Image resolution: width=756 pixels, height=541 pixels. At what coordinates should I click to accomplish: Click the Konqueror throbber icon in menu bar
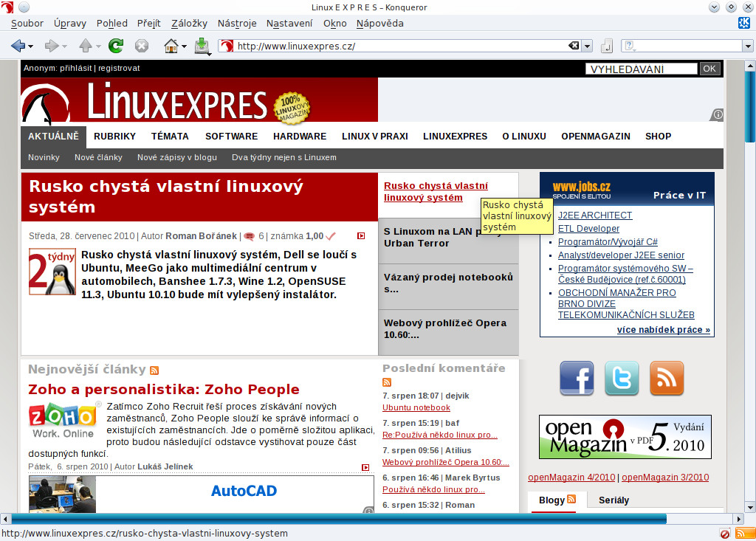[x=744, y=23]
